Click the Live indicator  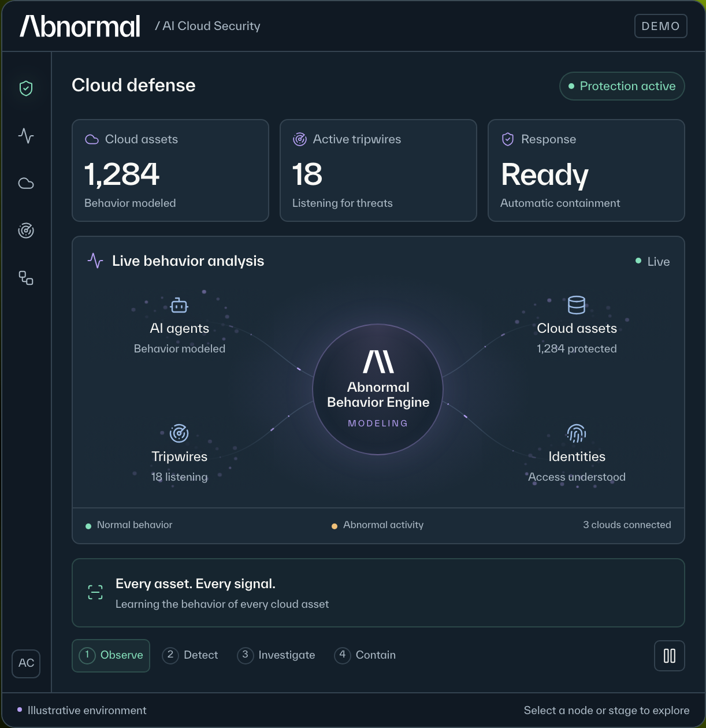pyautogui.click(x=653, y=261)
